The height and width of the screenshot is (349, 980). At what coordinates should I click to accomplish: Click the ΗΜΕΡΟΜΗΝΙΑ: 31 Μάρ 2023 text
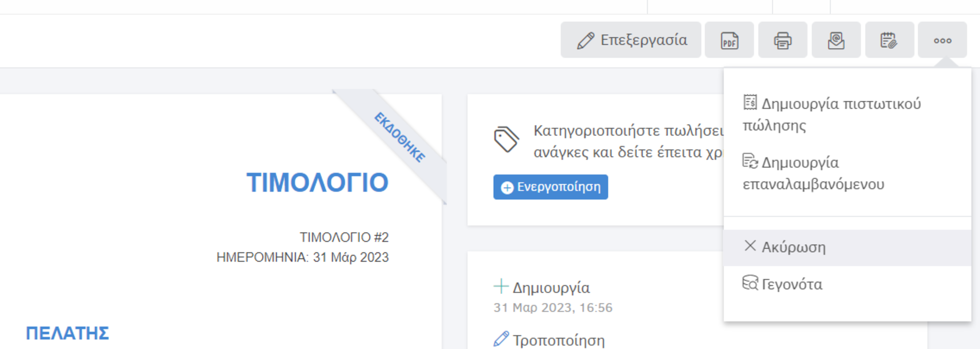tap(303, 258)
